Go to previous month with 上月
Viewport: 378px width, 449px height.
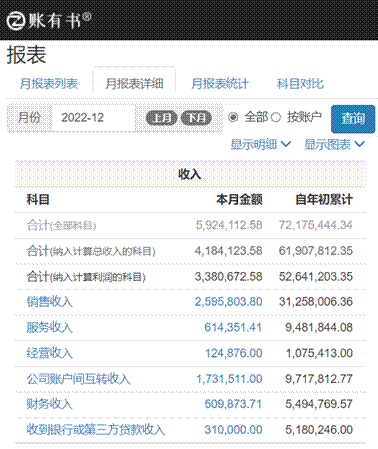tap(161, 118)
